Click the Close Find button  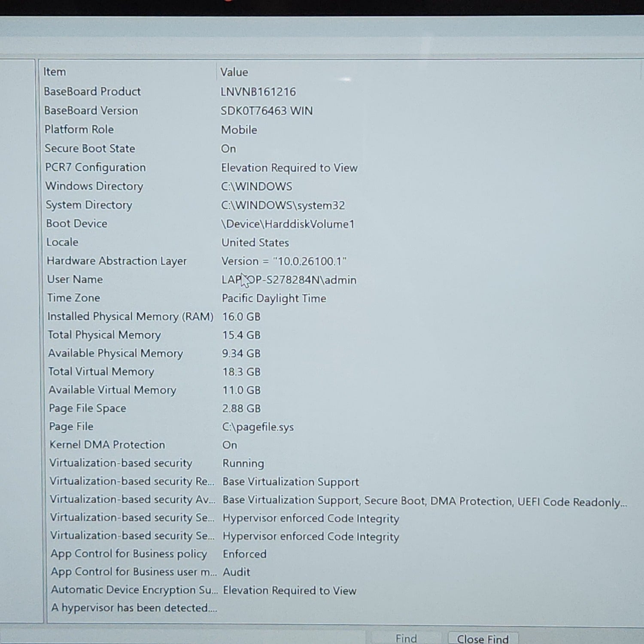point(483,638)
